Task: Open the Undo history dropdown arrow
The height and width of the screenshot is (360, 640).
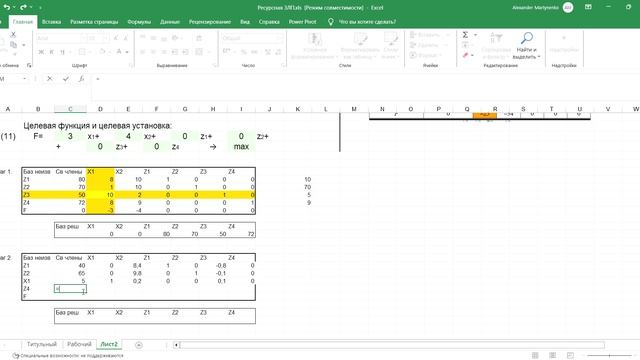Action: click(14, 8)
